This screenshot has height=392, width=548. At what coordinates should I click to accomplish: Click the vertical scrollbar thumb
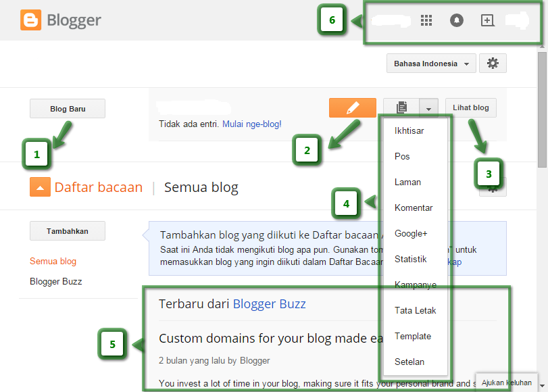tap(542, 108)
